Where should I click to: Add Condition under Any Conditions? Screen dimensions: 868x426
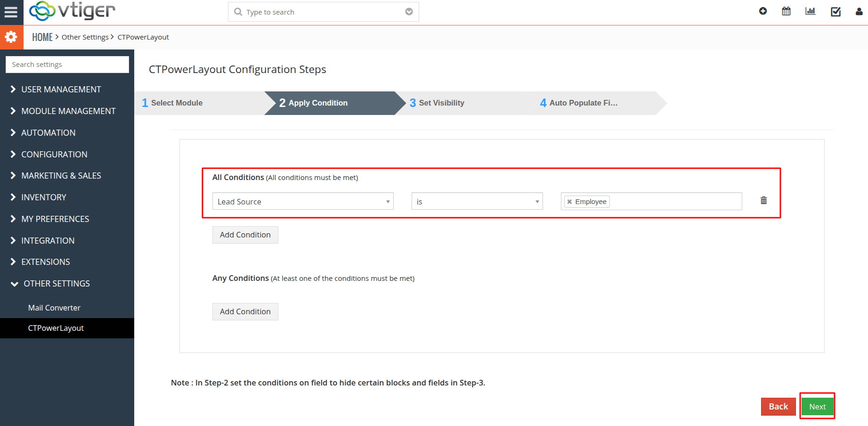(245, 311)
